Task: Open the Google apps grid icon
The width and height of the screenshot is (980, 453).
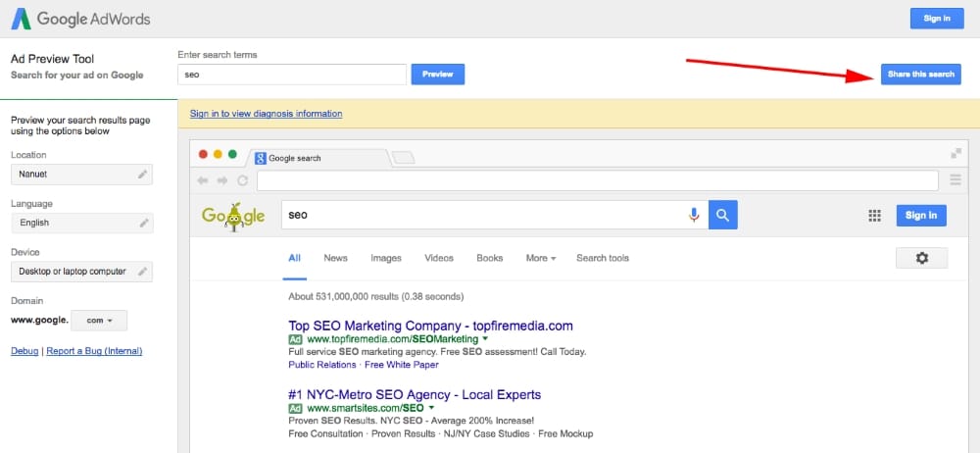Action: [x=875, y=216]
